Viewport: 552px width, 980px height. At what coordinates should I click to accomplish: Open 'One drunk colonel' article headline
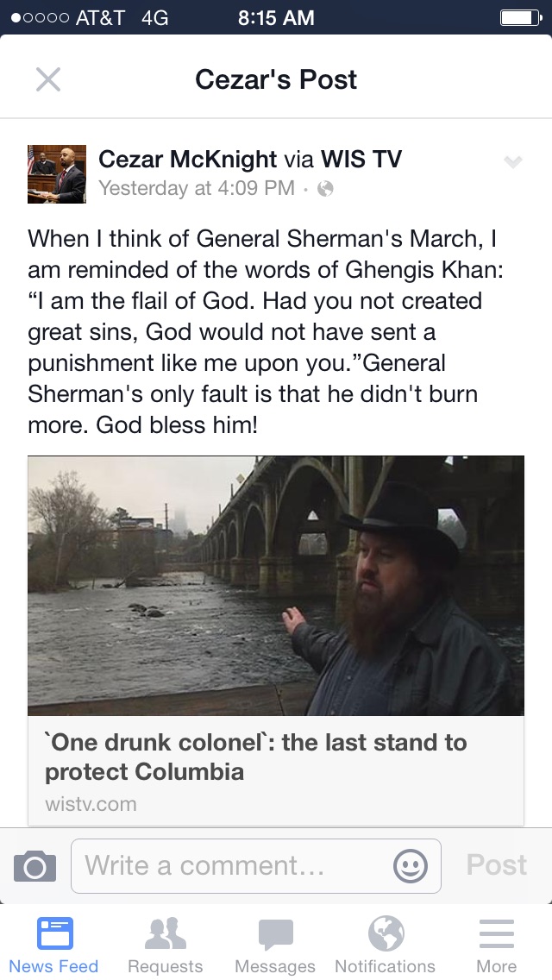[x=255, y=757]
